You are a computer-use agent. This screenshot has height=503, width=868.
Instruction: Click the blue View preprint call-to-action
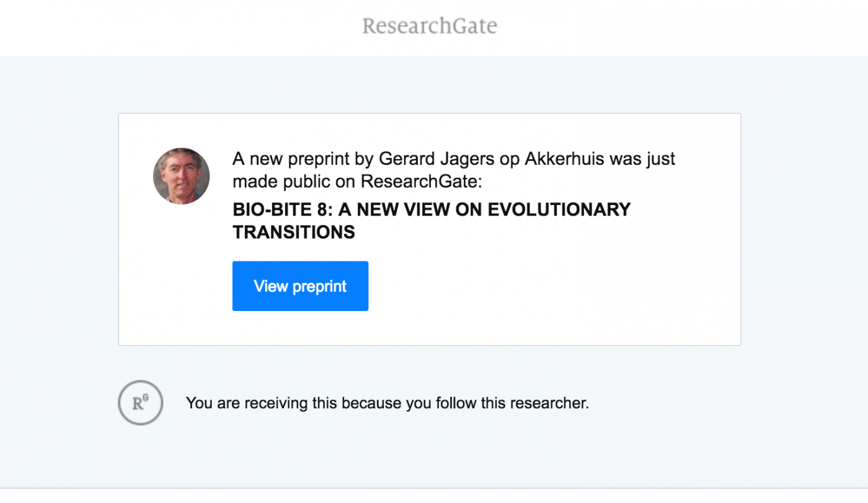pyautogui.click(x=300, y=286)
